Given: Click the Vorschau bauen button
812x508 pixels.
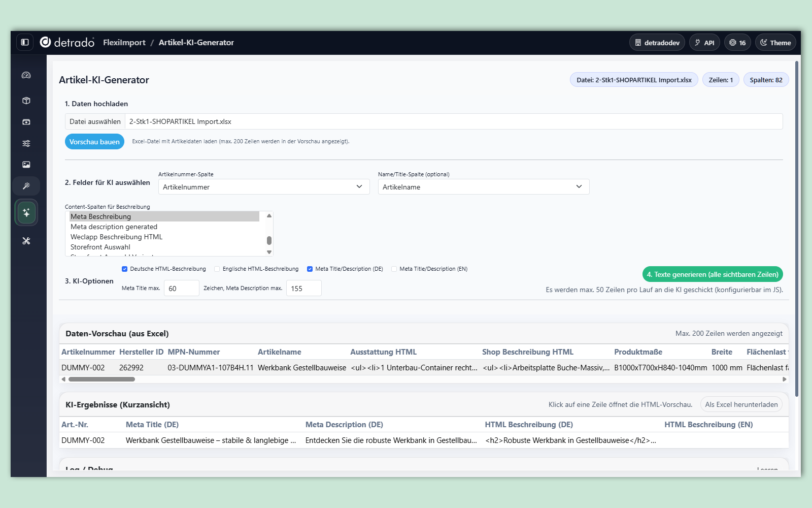Looking at the screenshot, I should point(94,142).
